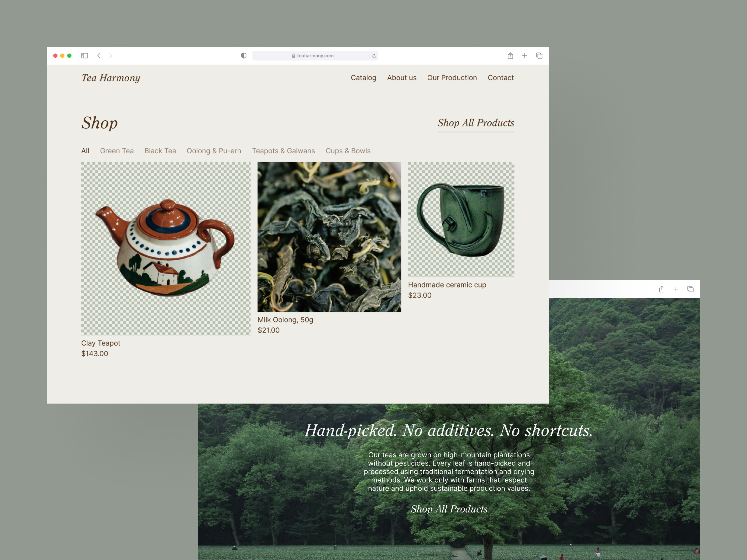Click Shop All Products link beside Shop heading
The image size is (747, 560).
[476, 123]
